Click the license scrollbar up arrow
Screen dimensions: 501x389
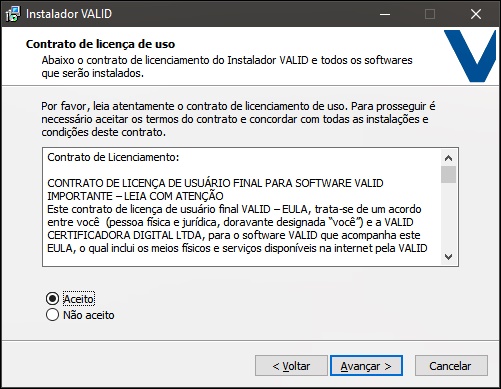click(x=448, y=158)
